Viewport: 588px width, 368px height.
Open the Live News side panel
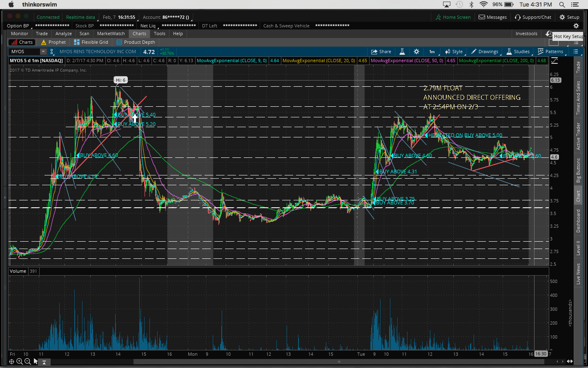578,274
